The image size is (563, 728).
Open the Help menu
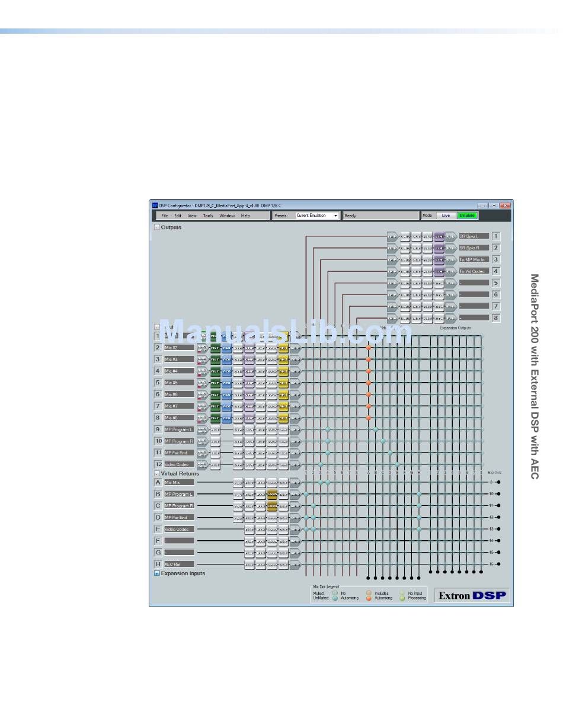coord(245,216)
